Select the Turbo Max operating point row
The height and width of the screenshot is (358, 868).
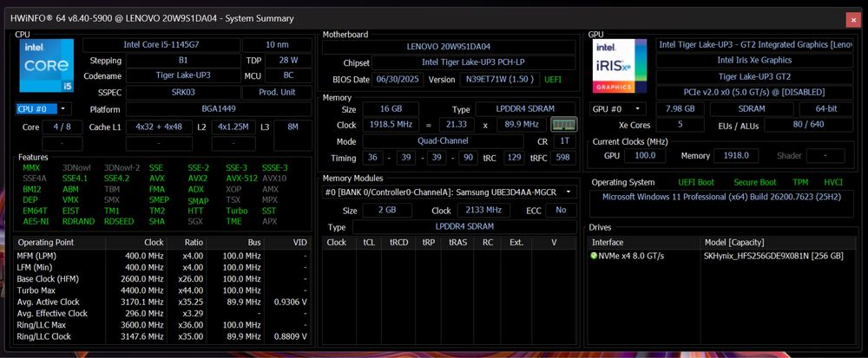coord(162,290)
